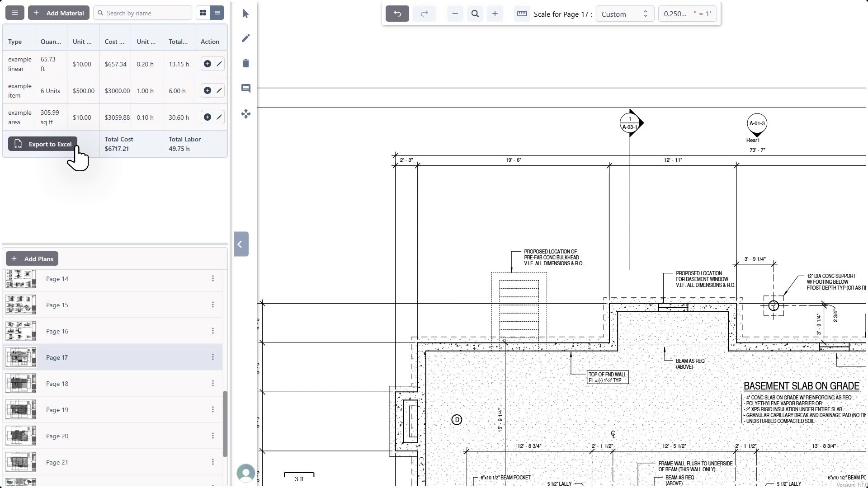Open the Custom scale dropdown

click(625, 14)
